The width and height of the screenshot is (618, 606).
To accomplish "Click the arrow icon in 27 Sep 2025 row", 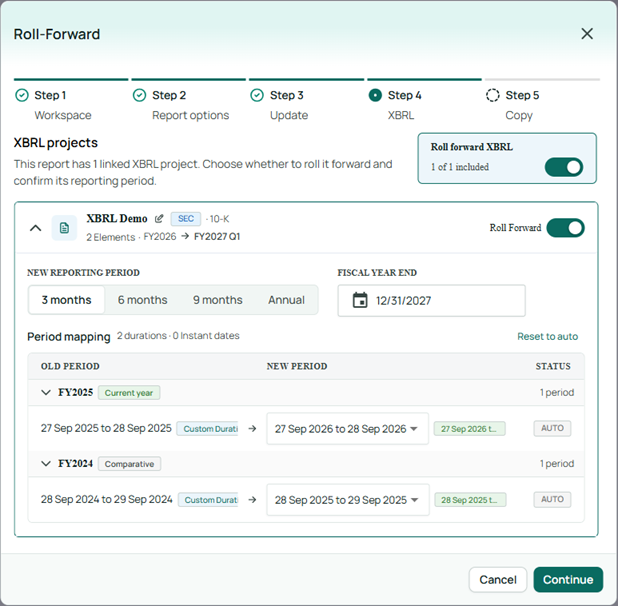I will pyautogui.click(x=252, y=429).
